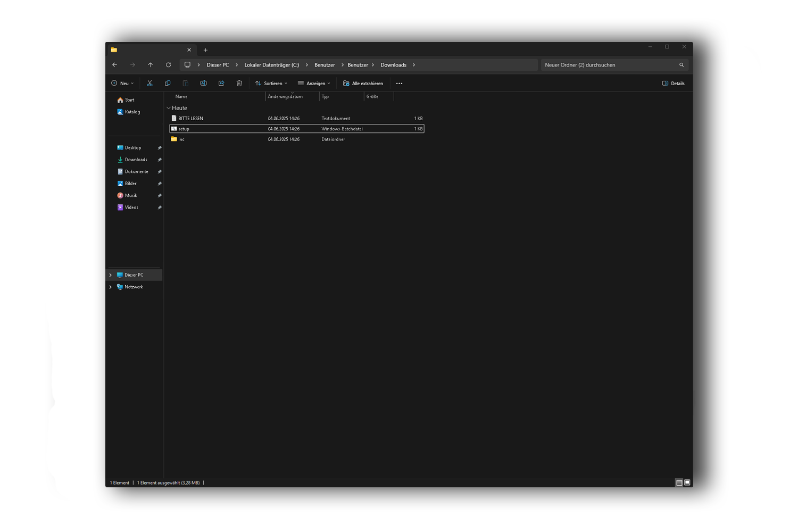Screen dimensions: 798x532
Task: Select the inc folder
Action: click(x=297, y=139)
